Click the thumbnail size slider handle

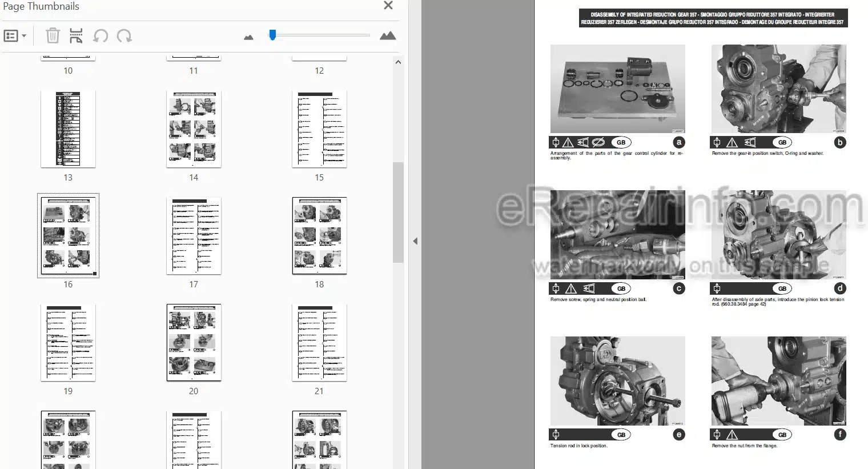(272, 35)
